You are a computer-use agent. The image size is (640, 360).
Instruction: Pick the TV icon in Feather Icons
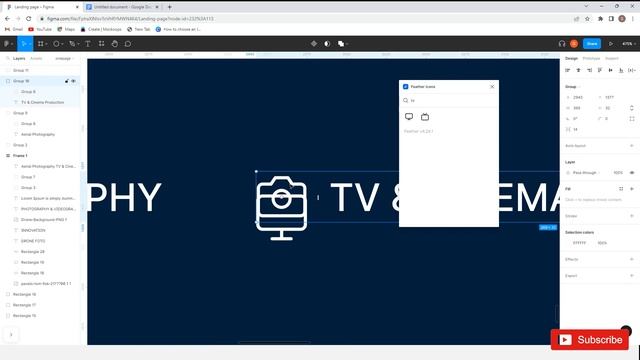point(425,117)
